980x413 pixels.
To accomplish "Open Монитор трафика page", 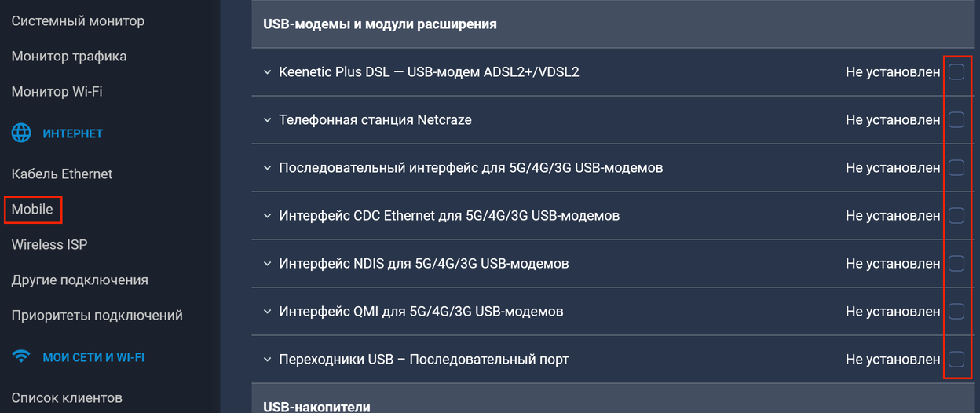I will click(x=69, y=57).
